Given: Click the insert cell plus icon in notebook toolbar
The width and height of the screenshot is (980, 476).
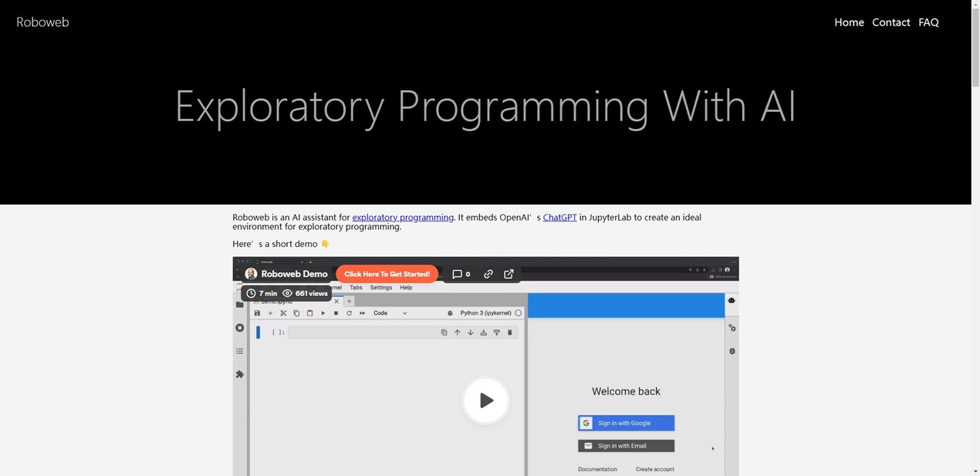Looking at the screenshot, I should pos(270,313).
